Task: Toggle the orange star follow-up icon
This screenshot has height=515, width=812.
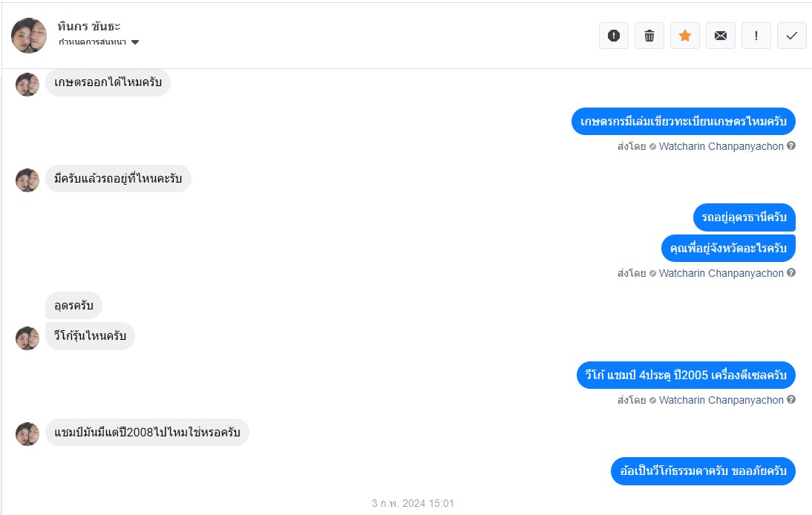Action: pyautogui.click(x=684, y=36)
